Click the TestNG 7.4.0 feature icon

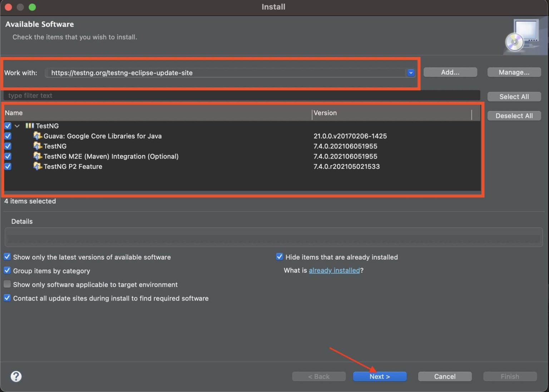click(x=38, y=146)
